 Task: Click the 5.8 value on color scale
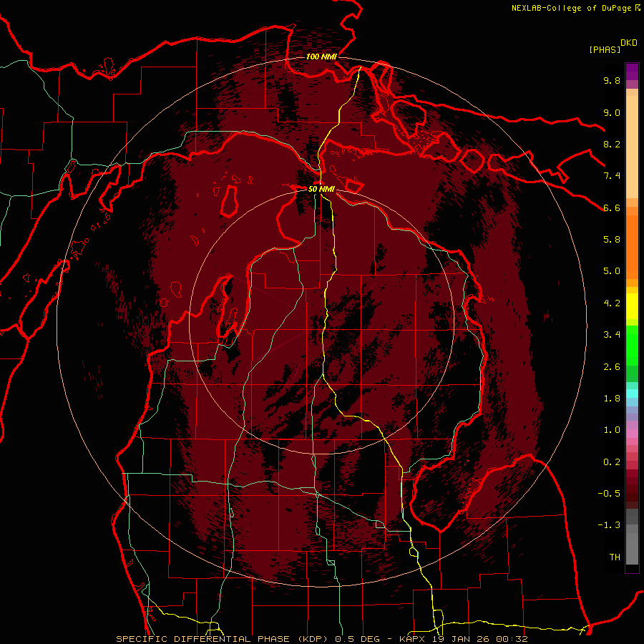[x=612, y=240]
